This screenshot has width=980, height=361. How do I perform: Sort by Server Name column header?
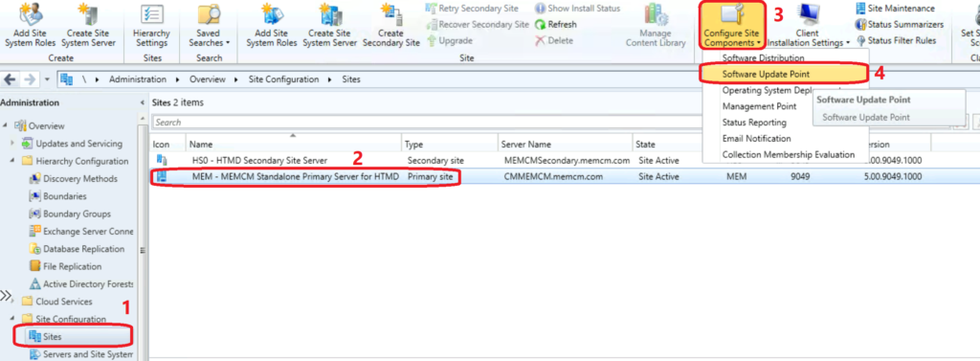click(x=565, y=144)
